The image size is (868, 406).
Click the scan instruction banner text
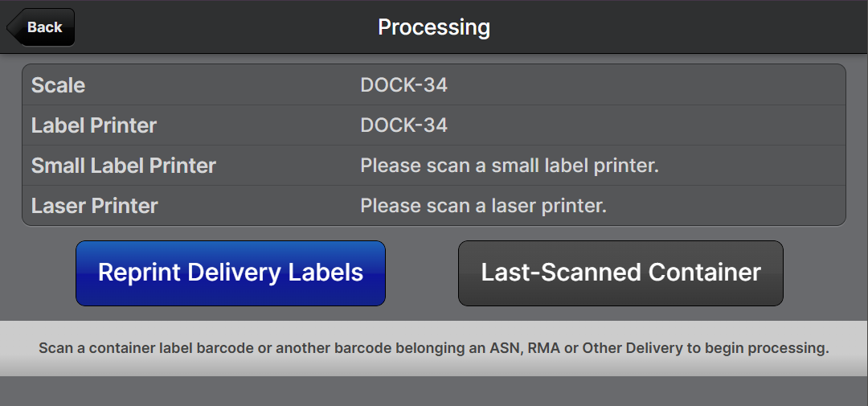click(434, 349)
